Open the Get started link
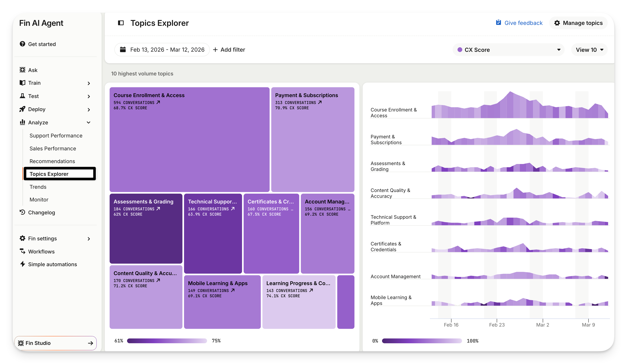 coord(38,44)
